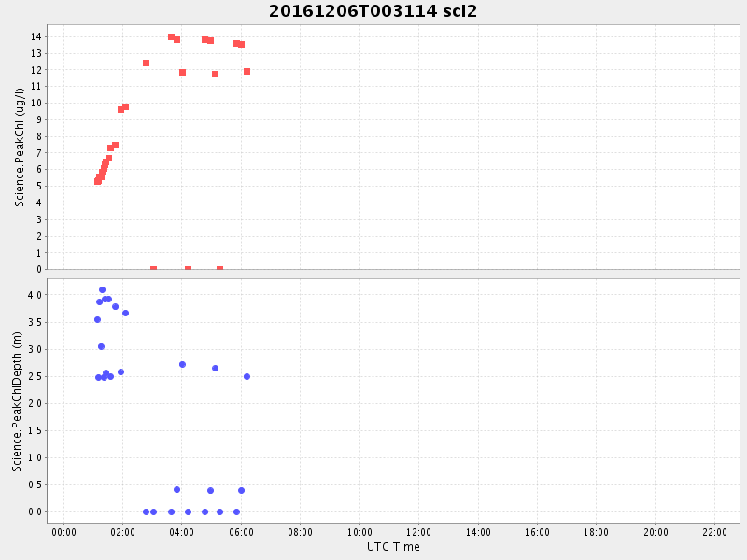Click the blue dot near 2.7 m at 04:00

coord(182,364)
